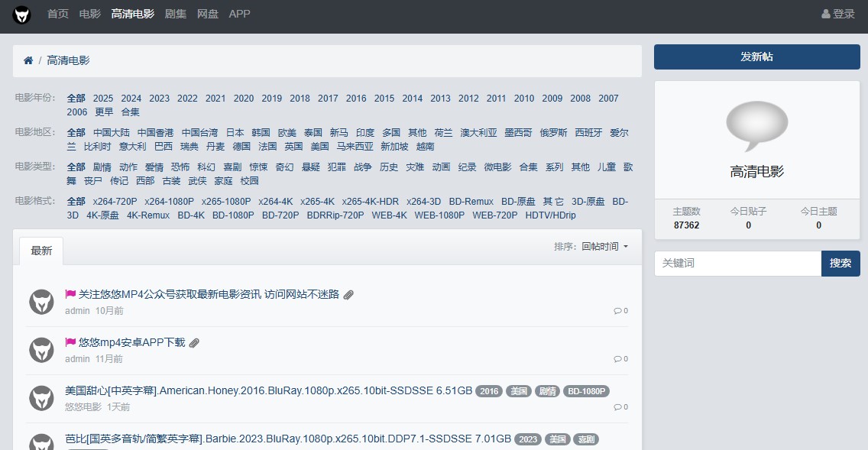The width and height of the screenshot is (868, 450).
Task: Click the comment icon on the 美国甜心 post
Action: (x=617, y=407)
